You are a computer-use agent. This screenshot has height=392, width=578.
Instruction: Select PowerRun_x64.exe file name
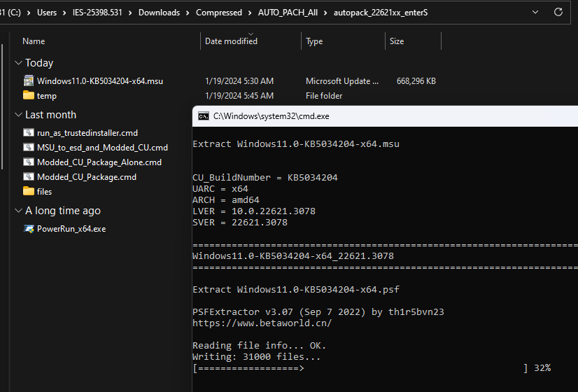(71, 229)
